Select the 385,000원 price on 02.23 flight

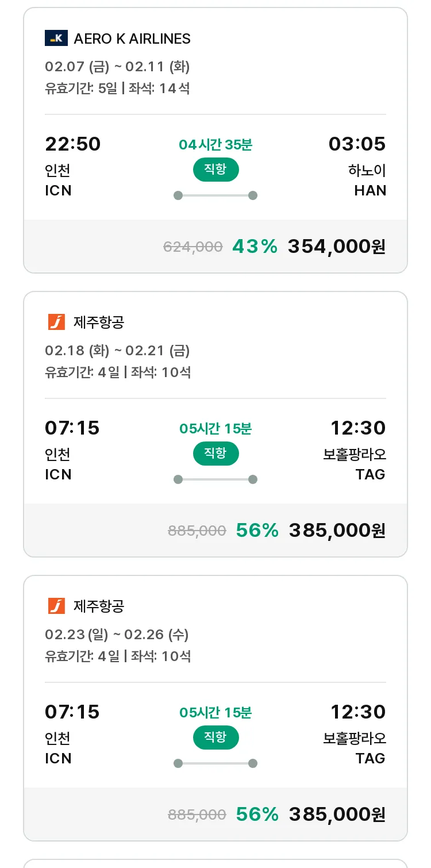point(337,815)
